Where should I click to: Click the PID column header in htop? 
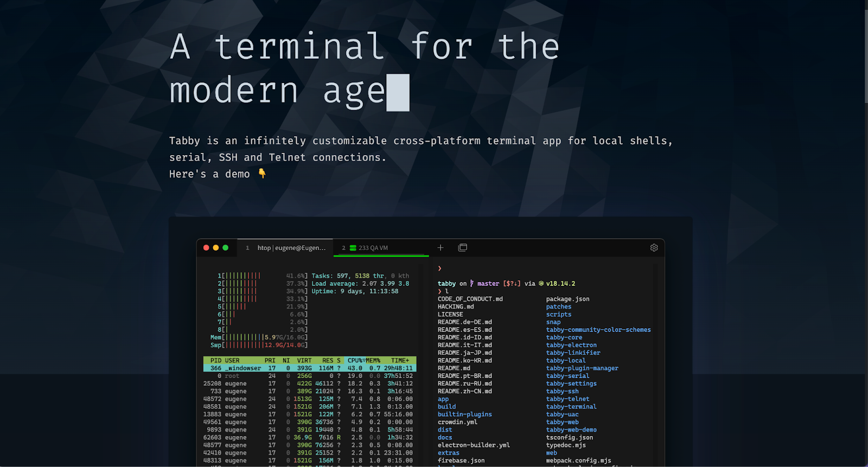point(216,360)
